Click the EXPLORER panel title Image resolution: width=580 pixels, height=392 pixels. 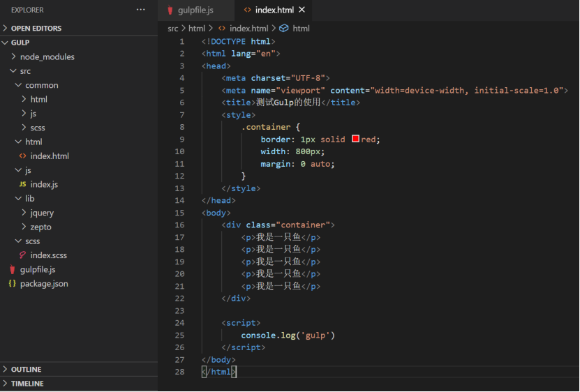(x=27, y=10)
